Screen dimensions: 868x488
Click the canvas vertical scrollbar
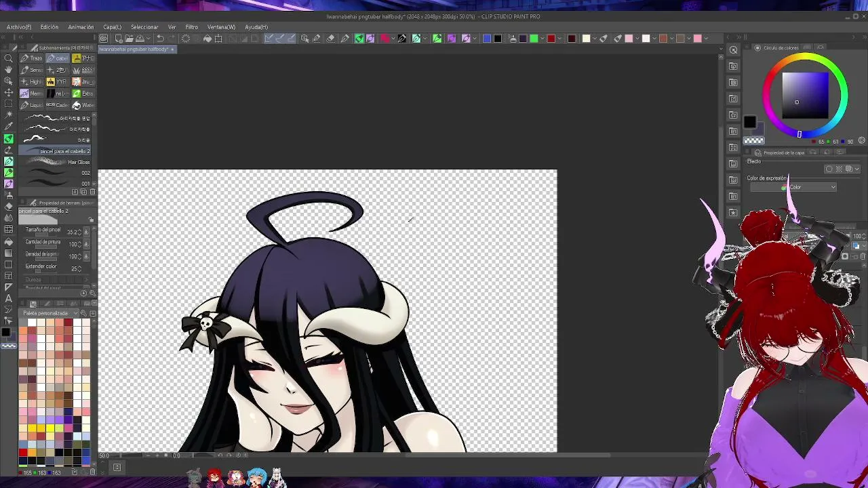[x=720, y=254]
